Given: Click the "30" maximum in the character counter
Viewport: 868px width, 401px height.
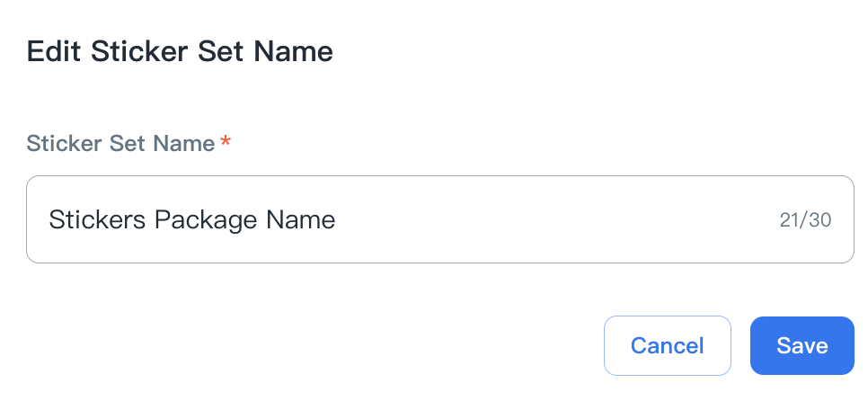Looking at the screenshot, I should (x=819, y=220).
